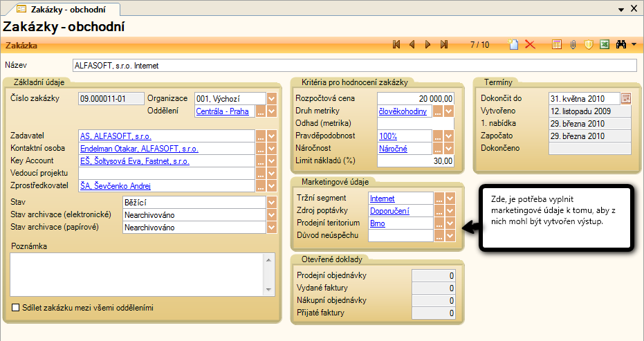The image size is (644, 341).
Task: Open calendar picker for Dokončit do
Action: click(626, 98)
